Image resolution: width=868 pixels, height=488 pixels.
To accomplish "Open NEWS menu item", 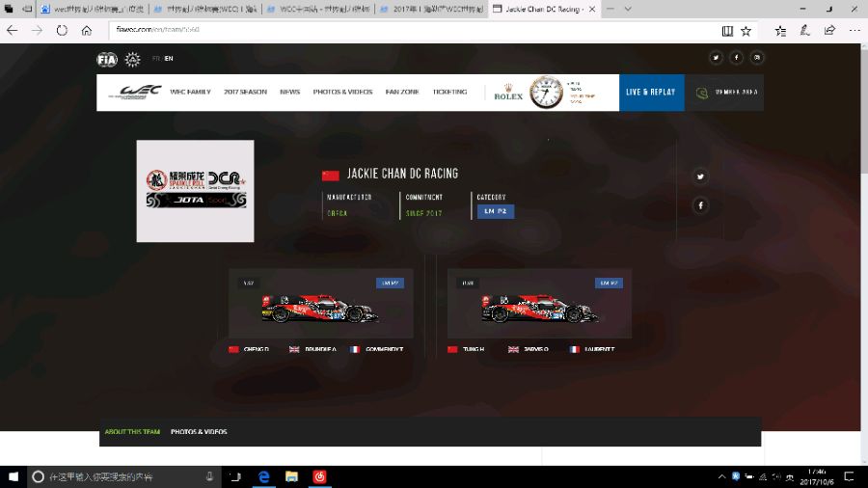I will coord(289,92).
